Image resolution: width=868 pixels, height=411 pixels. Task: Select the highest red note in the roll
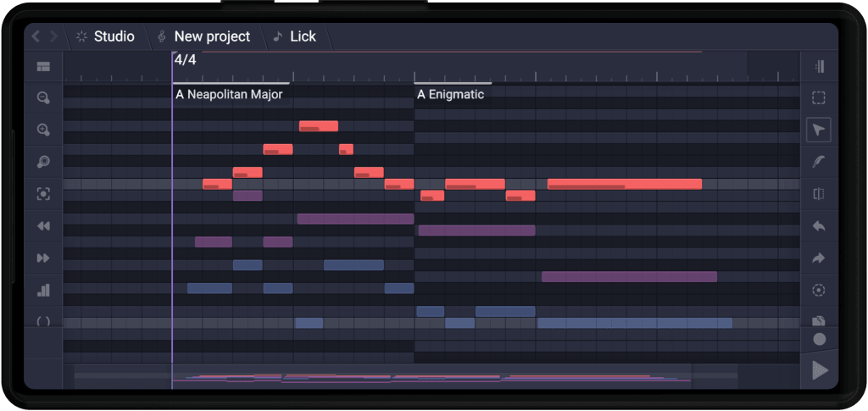pos(319,126)
